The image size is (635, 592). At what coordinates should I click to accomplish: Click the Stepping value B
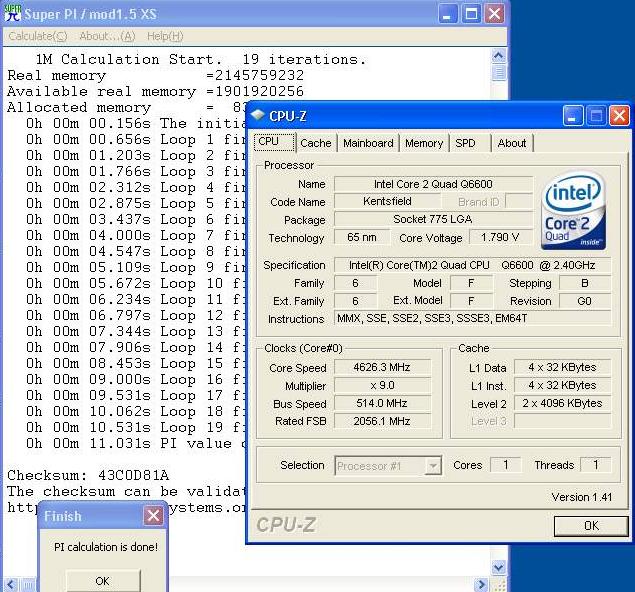pyautogui.click(x=584, y=283)
